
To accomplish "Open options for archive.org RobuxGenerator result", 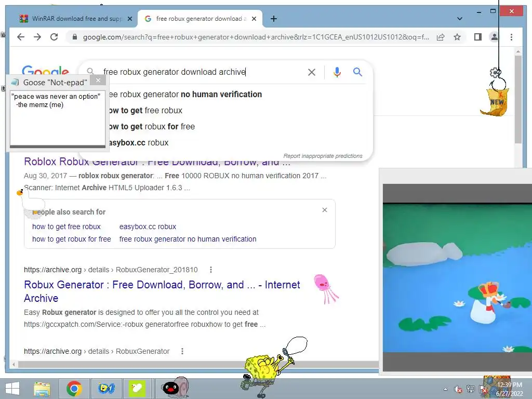I will coord(182,351).
